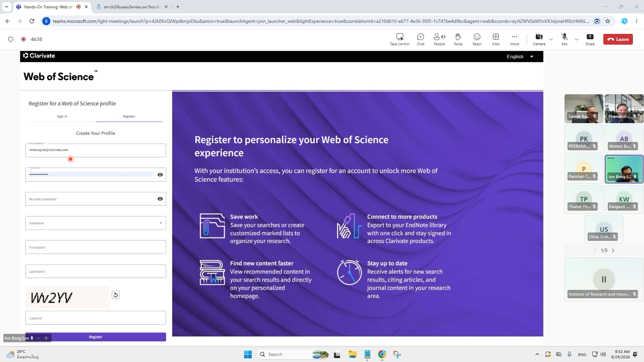The width and height of the screenshot is (644, 362).
Task: Open Google Chrome from the taskbar
Action: tap(382, 354)
